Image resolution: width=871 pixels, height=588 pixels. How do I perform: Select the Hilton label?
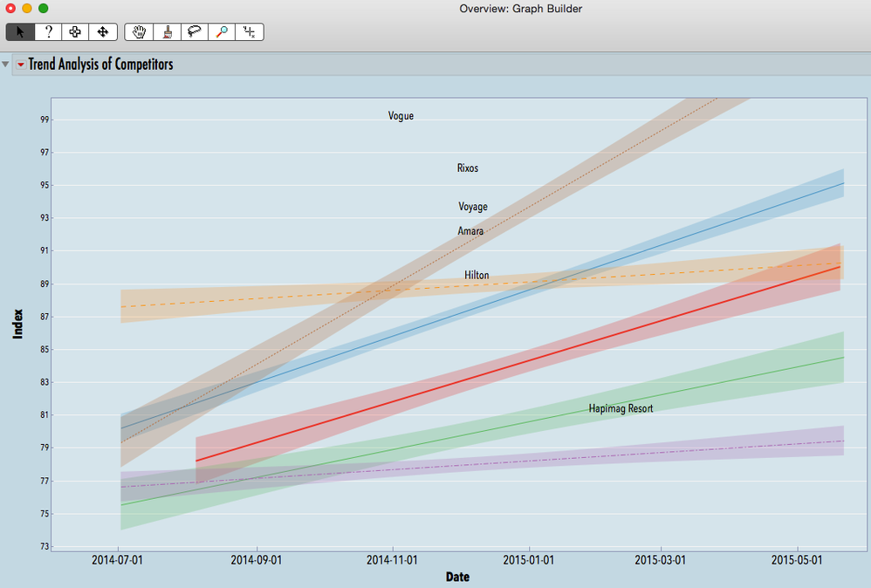477,275
